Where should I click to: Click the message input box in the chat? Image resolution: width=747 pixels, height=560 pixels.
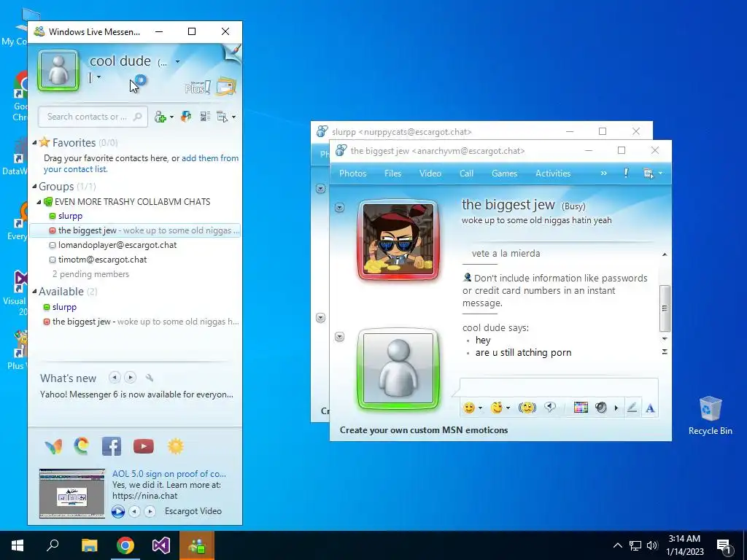(x=558, y=387)
